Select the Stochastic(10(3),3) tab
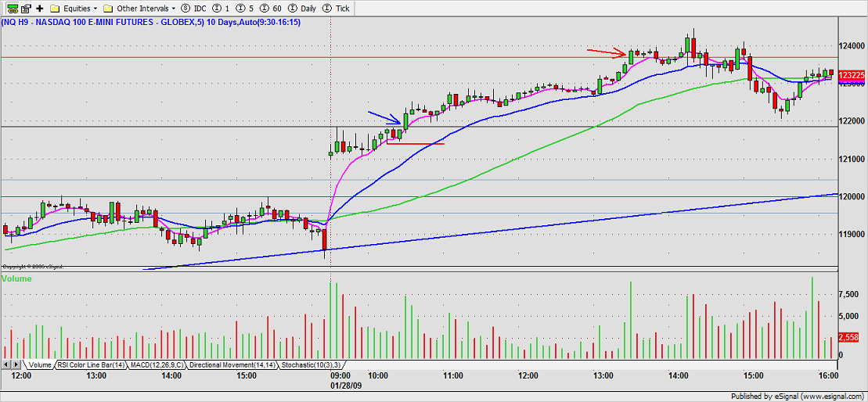This screenshot has height=402, width=868. 310,365
